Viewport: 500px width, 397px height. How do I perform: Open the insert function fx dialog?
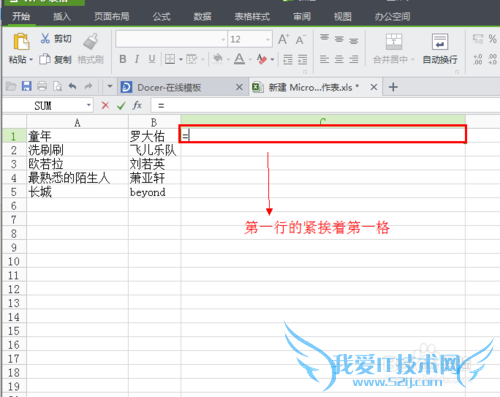point(137,106)
